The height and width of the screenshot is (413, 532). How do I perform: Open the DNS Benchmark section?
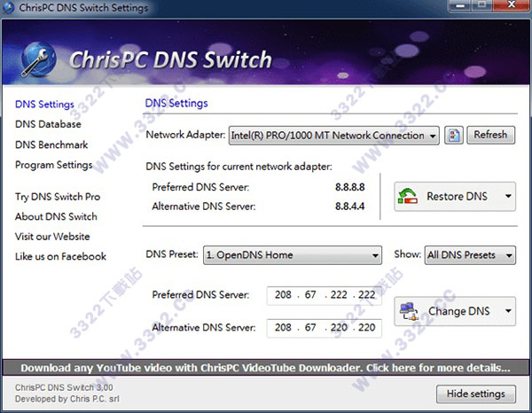point(51,144)
